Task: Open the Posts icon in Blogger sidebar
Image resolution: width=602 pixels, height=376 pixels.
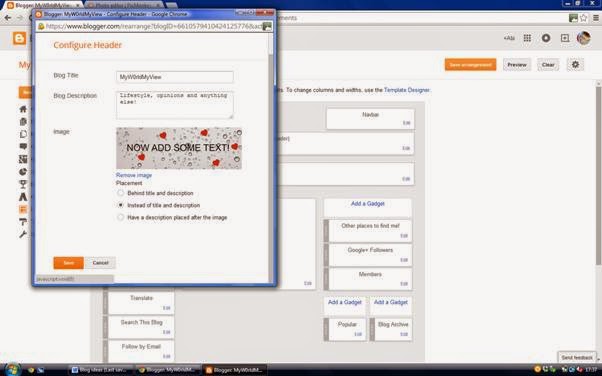Action: 23,122
